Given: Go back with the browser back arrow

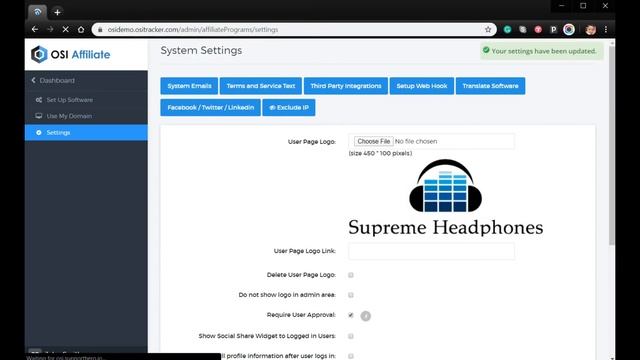Looking at the screenshot, I should (x=35, y=29).
